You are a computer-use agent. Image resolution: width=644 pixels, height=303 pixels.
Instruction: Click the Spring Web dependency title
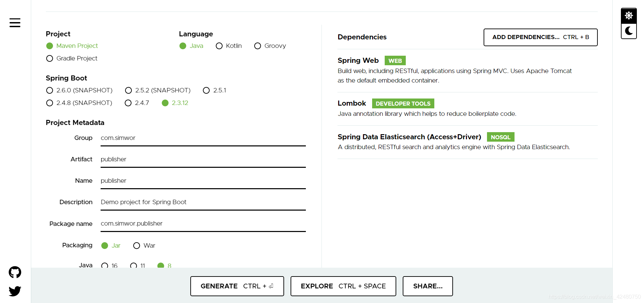point(358,60)
